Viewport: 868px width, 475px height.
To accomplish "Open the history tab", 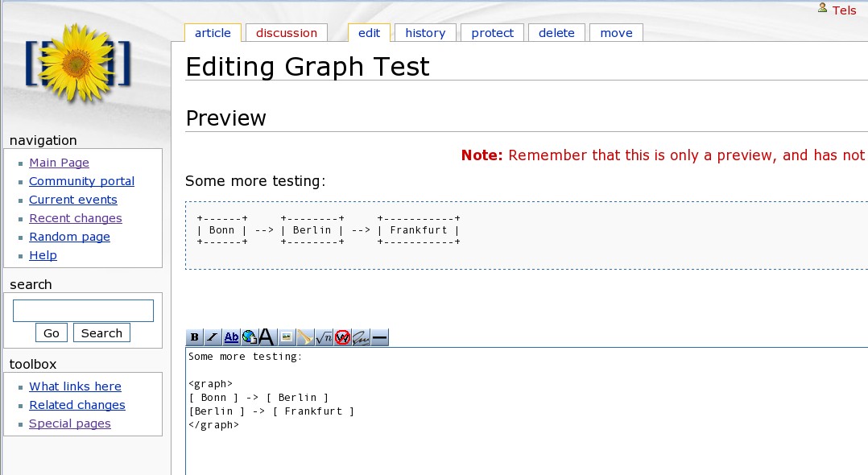I will click(425, 33).
